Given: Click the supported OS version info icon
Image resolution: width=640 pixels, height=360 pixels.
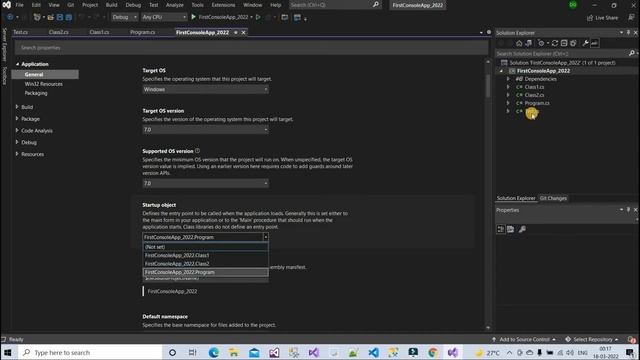Looking at the screenshot, I should 198,151.
